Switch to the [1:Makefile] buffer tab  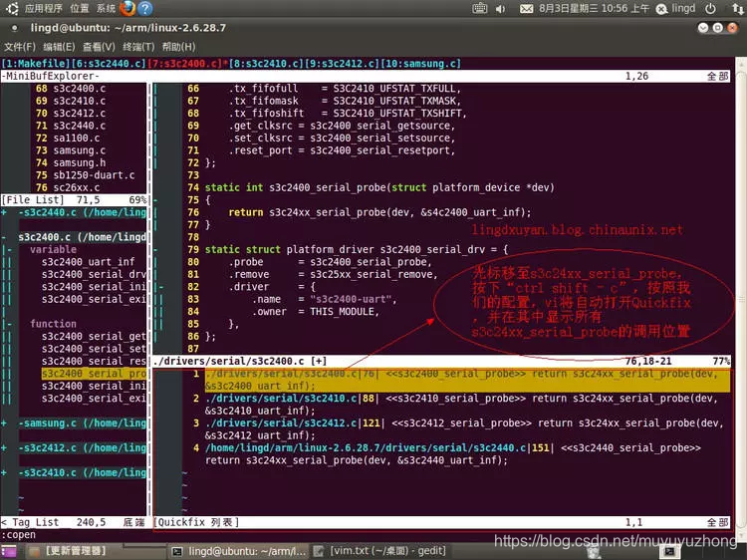pos(36,64)
